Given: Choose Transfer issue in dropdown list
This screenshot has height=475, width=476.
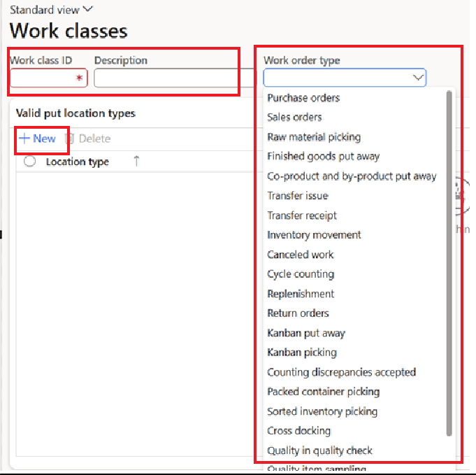Looking at the screenshot, I should (298, 196).
